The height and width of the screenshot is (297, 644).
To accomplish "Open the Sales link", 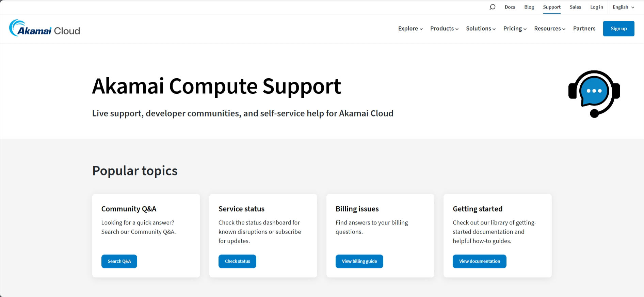I will coord(575,7).
